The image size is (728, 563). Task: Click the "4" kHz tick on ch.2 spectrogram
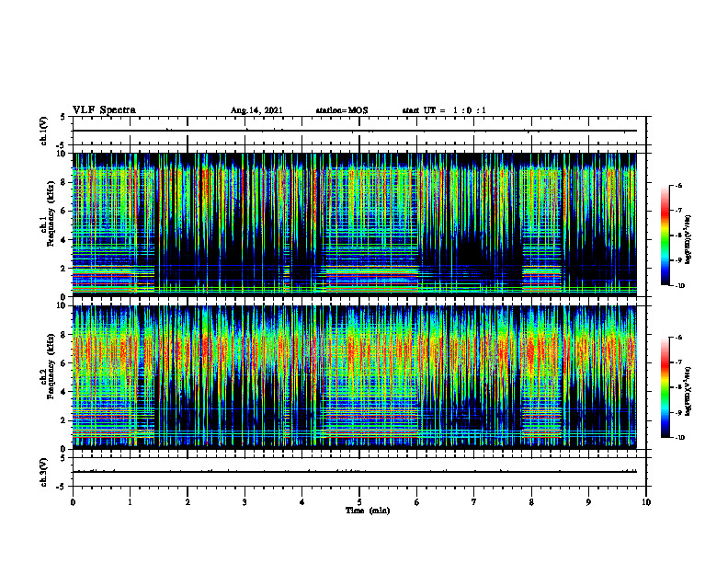tap(64, 392)
